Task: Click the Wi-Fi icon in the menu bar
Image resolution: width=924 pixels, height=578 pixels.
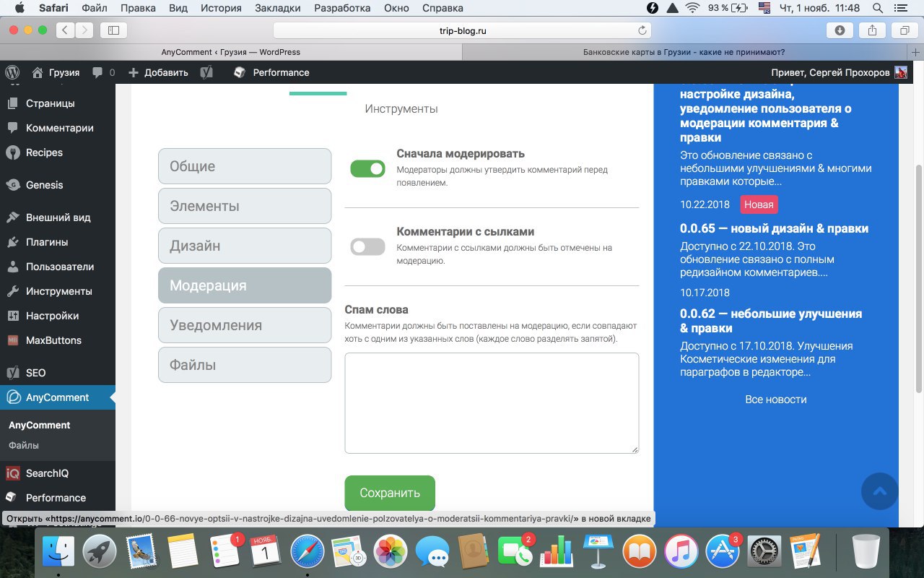Action: point(693,8)
